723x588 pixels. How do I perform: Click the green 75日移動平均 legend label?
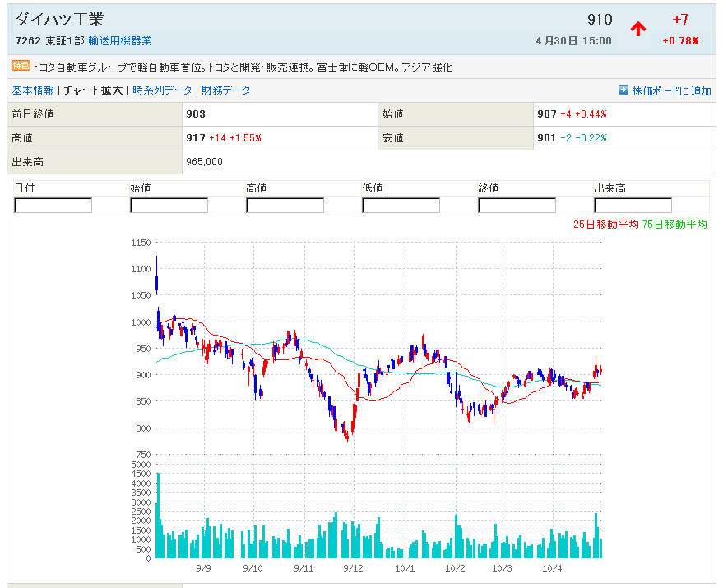674,225
